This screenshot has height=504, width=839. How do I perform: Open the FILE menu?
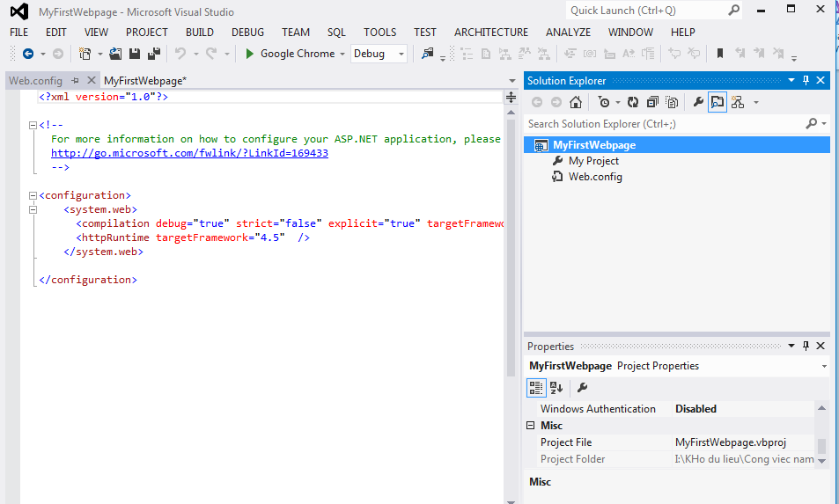coord(18,32)
